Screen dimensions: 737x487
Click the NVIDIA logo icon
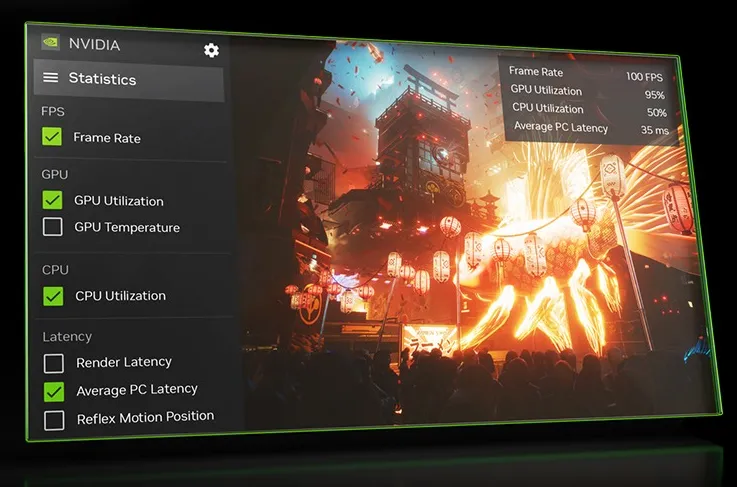(x=50, y=42)
